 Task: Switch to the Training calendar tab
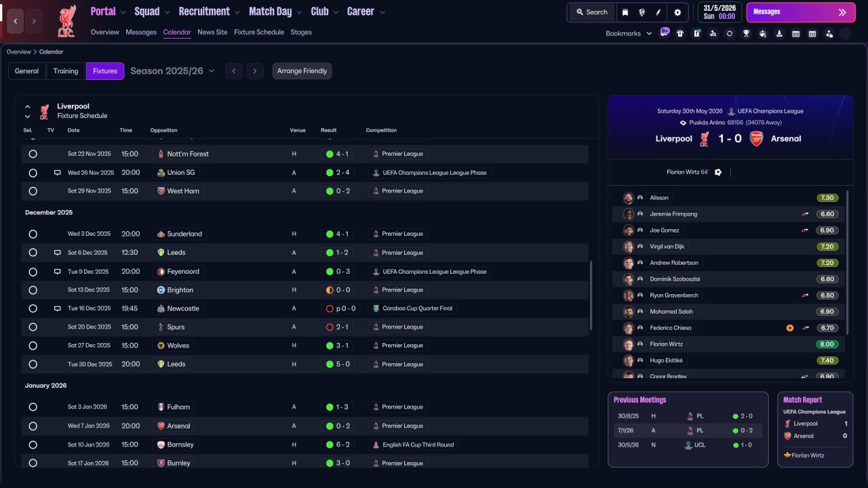(x=66, y=71)
